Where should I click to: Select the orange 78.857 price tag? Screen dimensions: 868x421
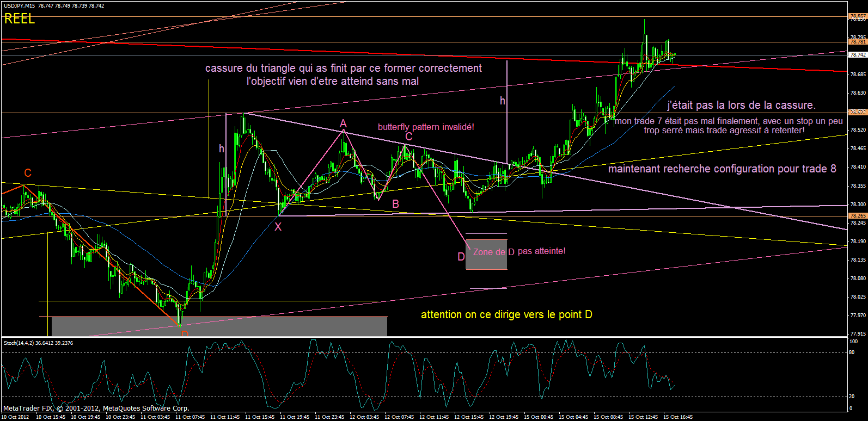click(858, 16)
